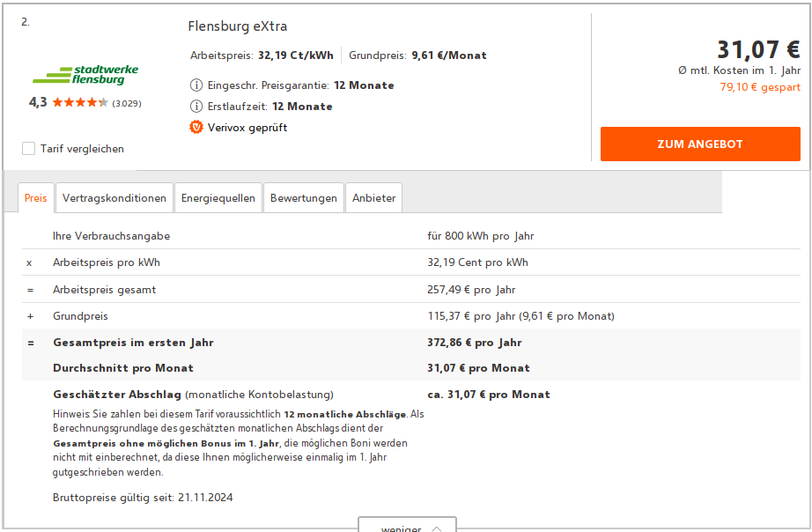This screenshot has height=532, width=812.
Task: Click the 'Ø mtl. Kosten im 1. Jahr' caption
Action: 740,70
